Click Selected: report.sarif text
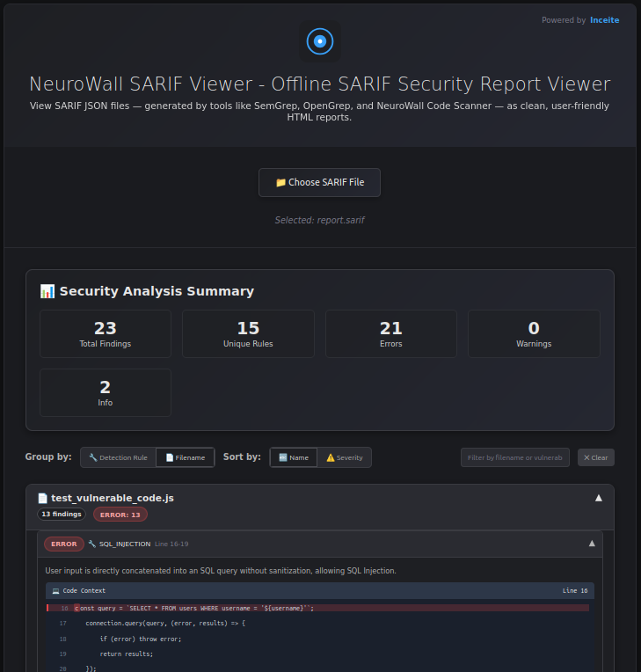Image resolution: width=641 pixels, height=672 pixels. click(320, 220)
